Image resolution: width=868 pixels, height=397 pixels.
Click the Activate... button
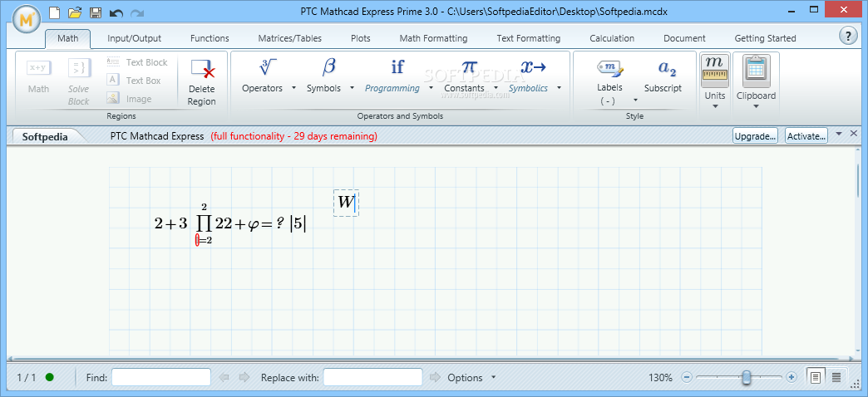tap(806, 135)
